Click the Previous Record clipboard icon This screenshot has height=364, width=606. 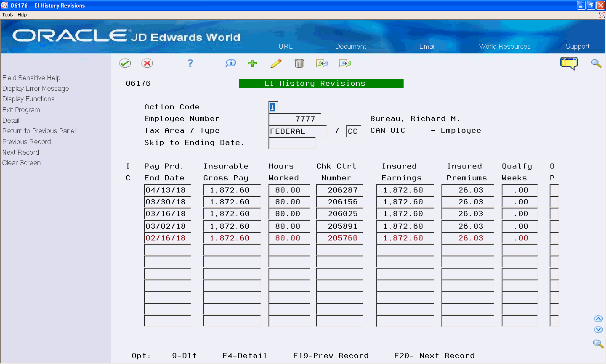(x=322, y=63)
